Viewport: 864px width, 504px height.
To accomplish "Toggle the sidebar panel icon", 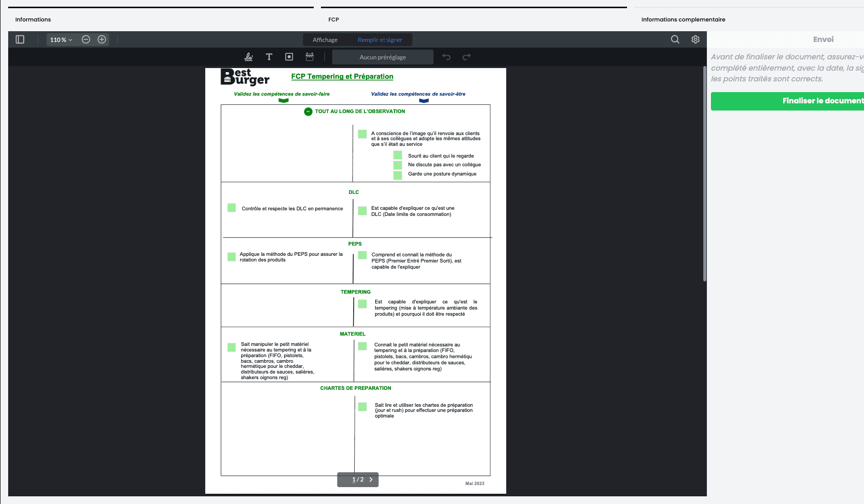I will pos(20,39).
